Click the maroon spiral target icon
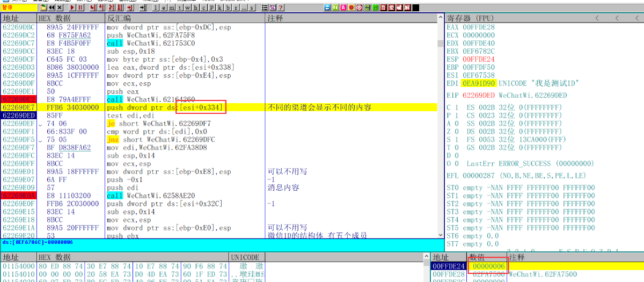644x282 pixels. point(359,8)
